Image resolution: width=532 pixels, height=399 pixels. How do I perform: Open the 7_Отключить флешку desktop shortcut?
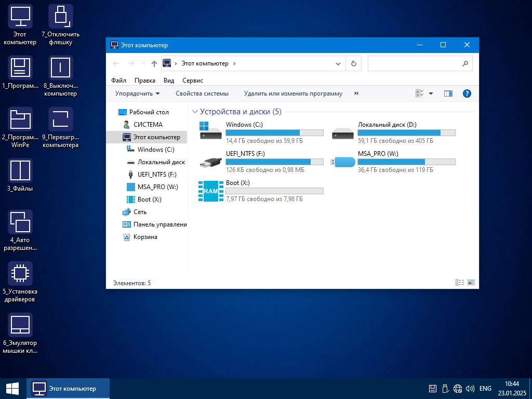pyautogui.click(x=60, y=17)
